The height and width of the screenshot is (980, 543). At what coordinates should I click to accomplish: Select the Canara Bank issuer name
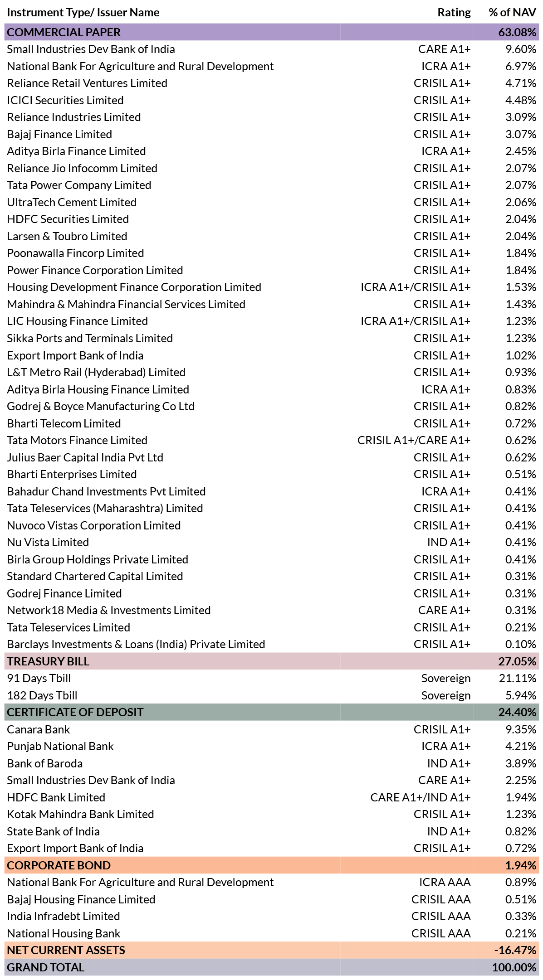[x=39, y=729]
